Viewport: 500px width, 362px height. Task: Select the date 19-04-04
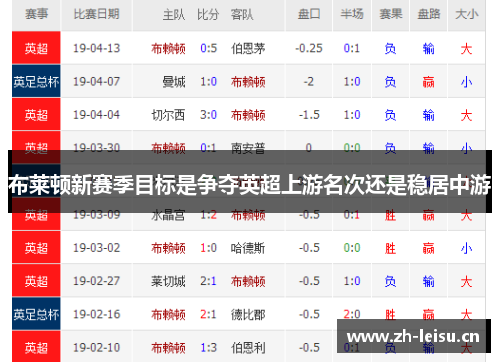click(x=96, y=115)
